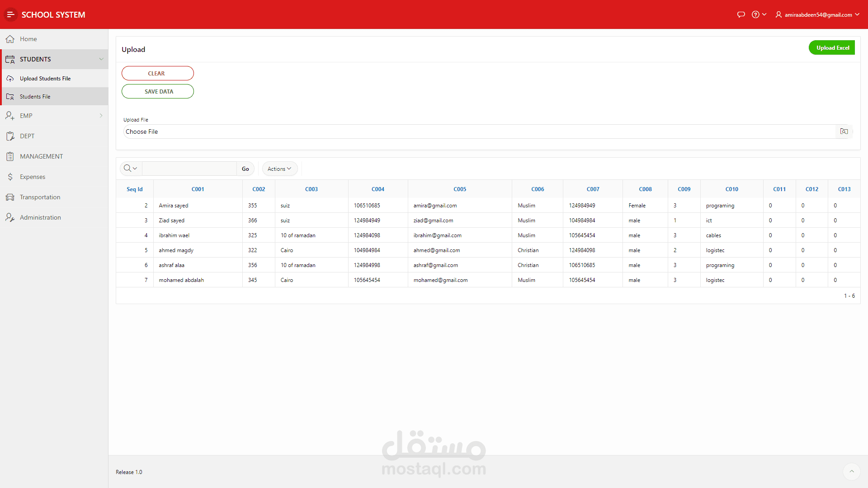Screen dimensions: 868x488
Task: Open the feedback comment bubble icon
Action: (x=741, y=14)
